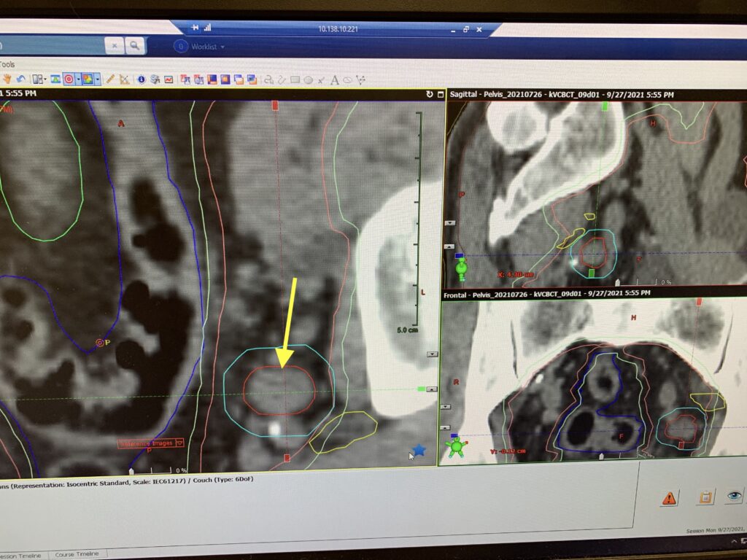
Task: Toggle the color blend overlay icon
Action: click(88, 79)
